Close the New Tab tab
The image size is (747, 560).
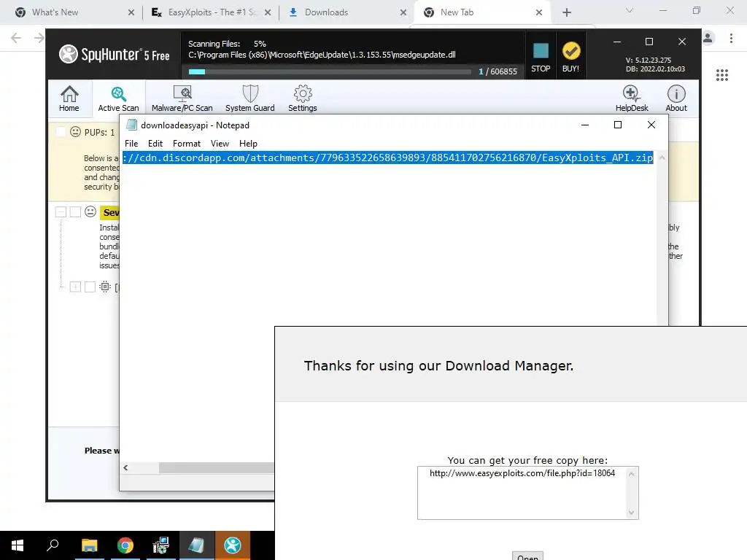(x=539, y=12)
